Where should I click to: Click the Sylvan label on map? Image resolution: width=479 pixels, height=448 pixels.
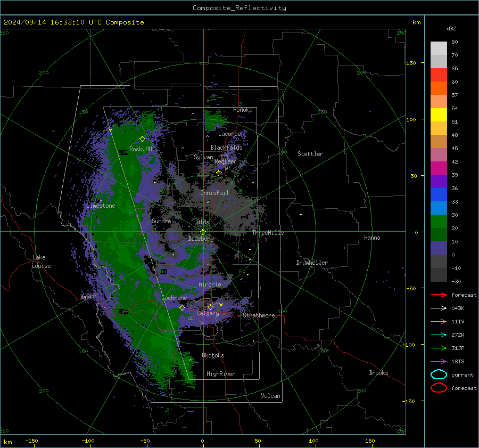203,158
